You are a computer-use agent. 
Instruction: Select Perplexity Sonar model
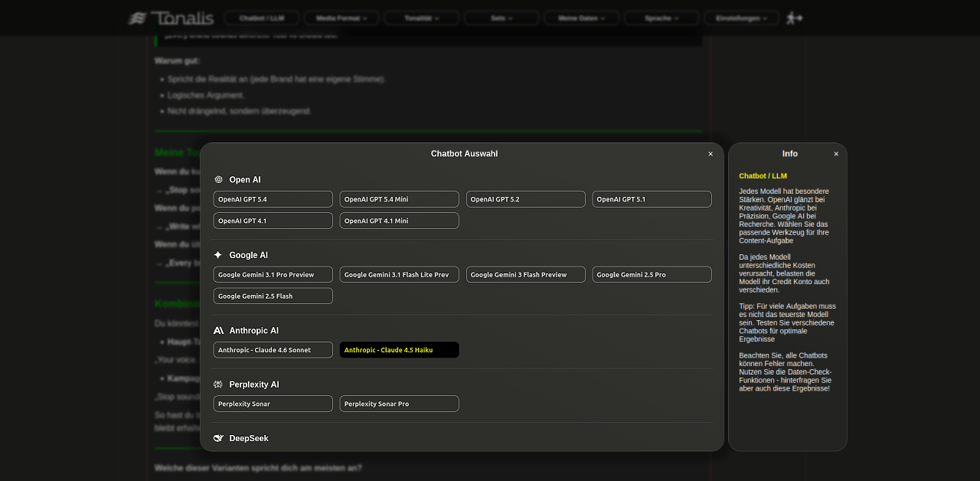pyautogui.click(x=273, y=404)
